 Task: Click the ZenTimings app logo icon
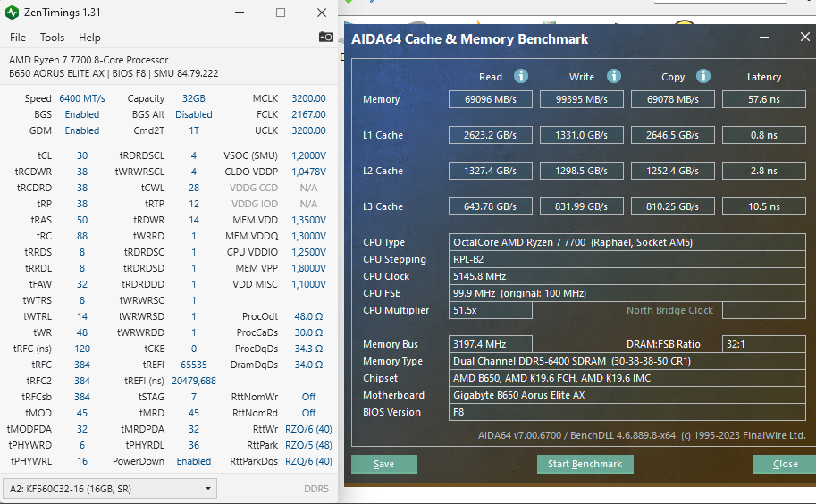point(12,12)
